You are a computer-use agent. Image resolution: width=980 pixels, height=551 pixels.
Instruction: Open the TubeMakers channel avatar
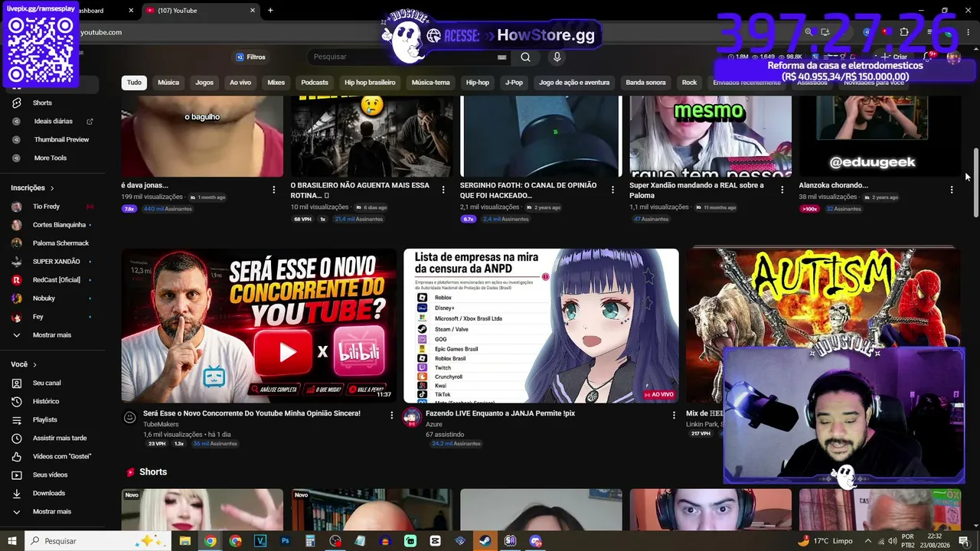pos(130,417)
